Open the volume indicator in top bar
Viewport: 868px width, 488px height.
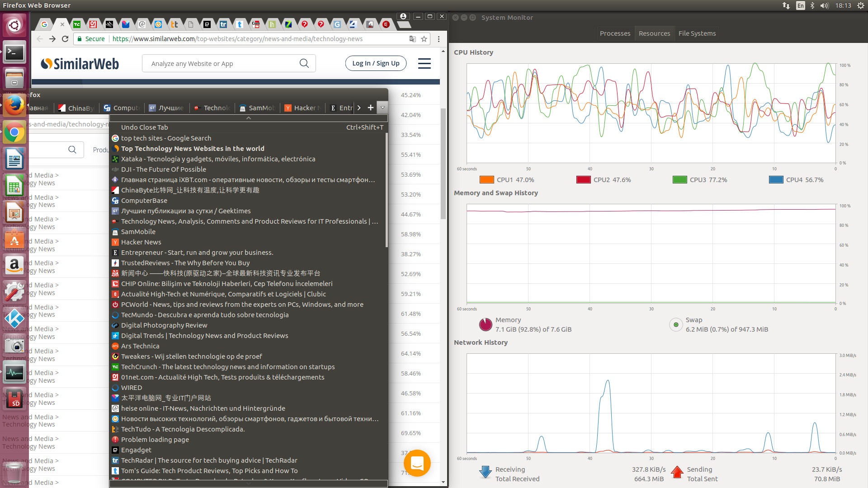point(825,5)
